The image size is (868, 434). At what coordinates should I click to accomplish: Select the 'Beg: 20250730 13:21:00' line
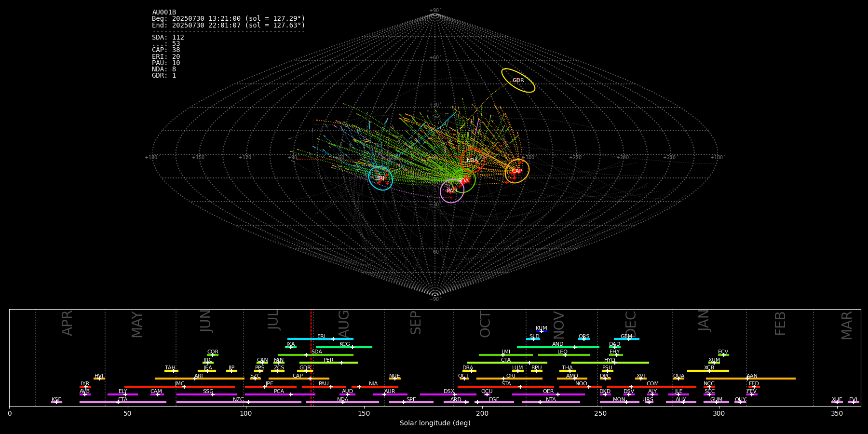pos(229,19)
